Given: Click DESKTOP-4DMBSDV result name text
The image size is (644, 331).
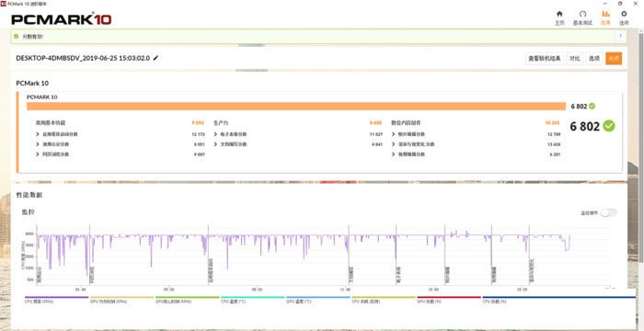Looking at the screenshot, I should click(83, 58).
